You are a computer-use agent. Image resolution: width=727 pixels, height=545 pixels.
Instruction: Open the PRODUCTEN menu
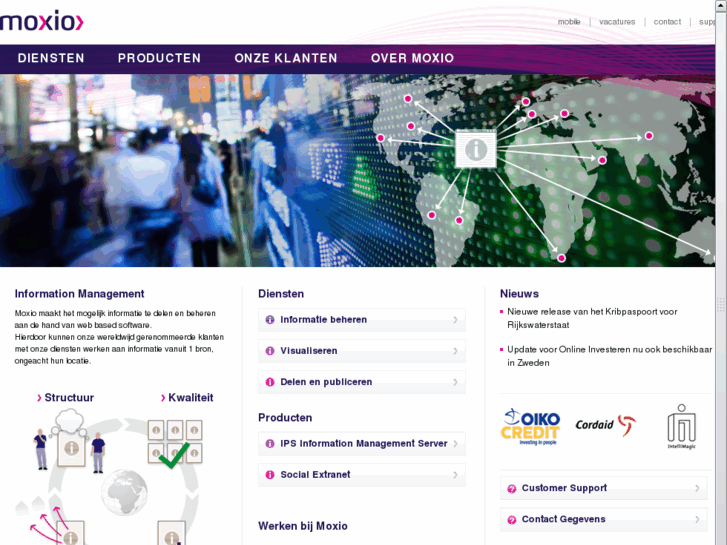coord(159,58)
